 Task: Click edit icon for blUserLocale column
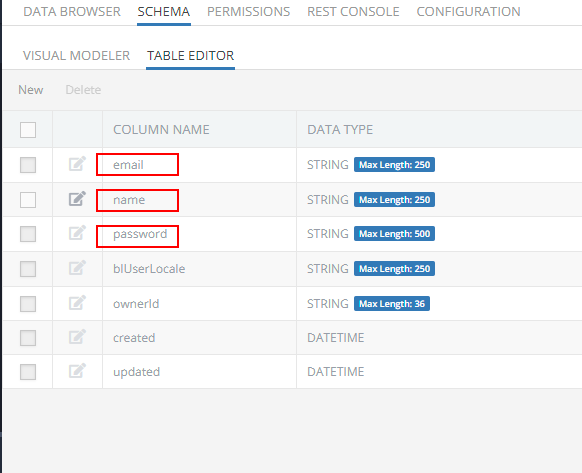[77, 268]
